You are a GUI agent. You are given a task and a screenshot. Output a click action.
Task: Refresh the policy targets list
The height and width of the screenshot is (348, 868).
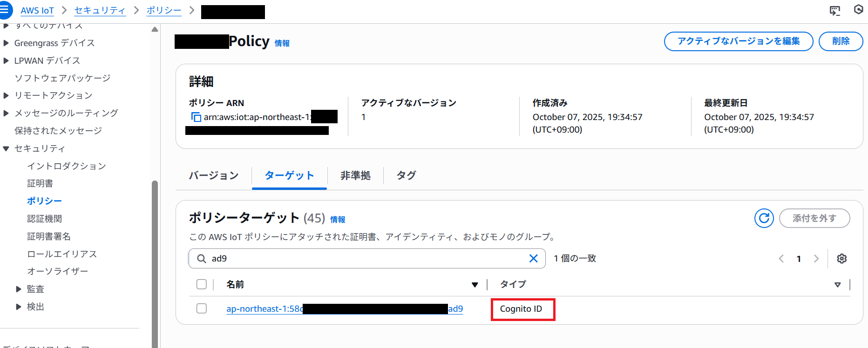tap(764, 218)
